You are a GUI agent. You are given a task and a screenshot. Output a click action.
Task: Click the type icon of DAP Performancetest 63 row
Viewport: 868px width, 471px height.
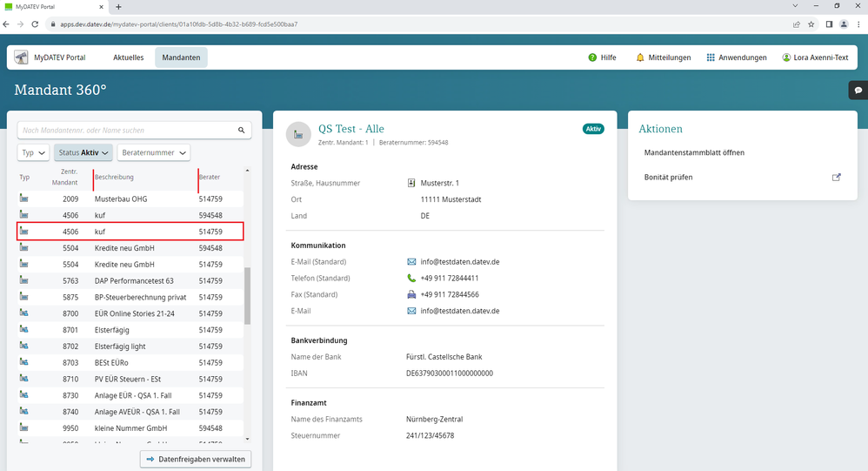pos(24,280)
